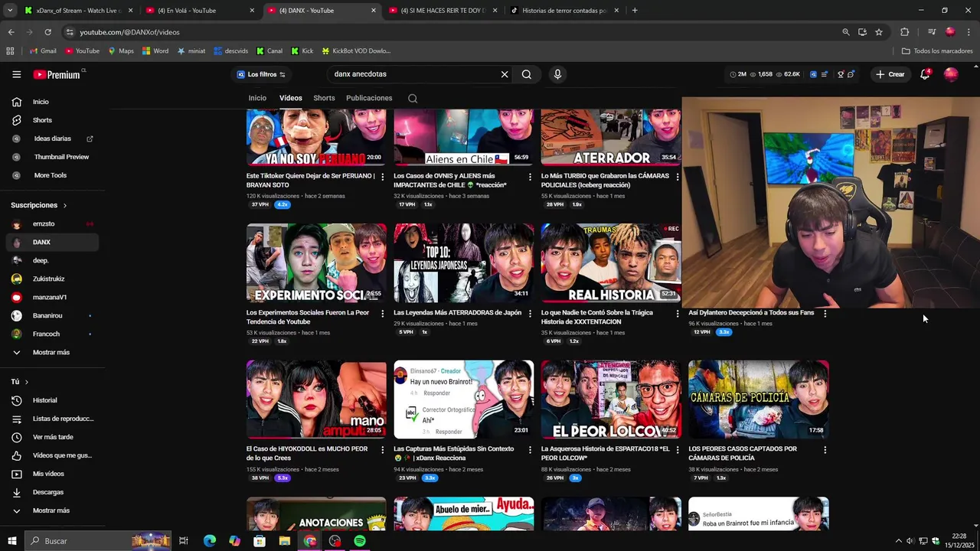
Task: Switch to En Volá YouTube browser tab
Action: click(200, 11)
